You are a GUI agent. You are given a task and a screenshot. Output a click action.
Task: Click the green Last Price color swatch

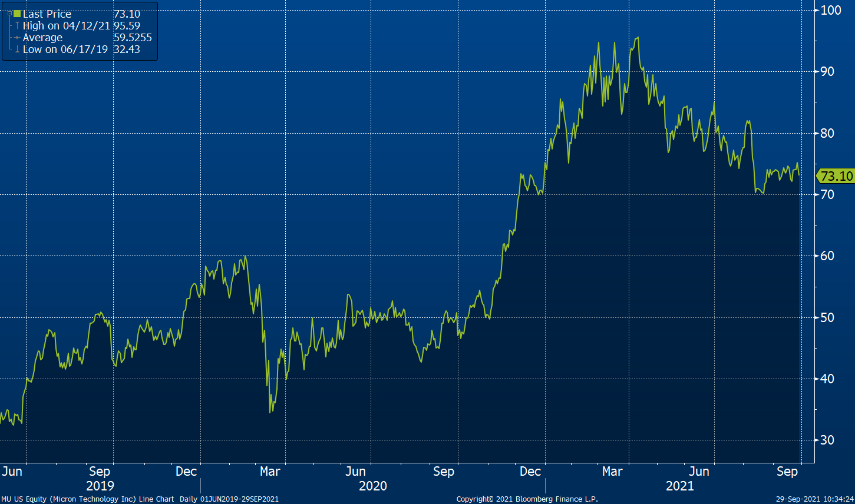point(17,14)
